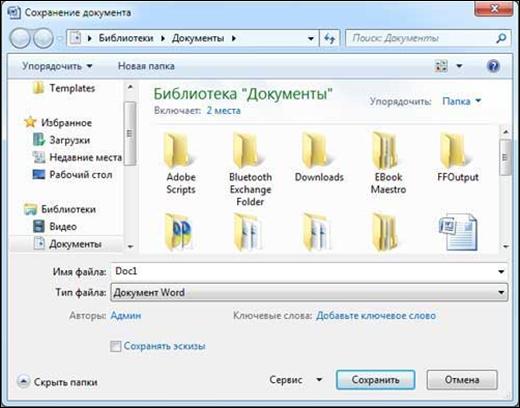The height and width of the screenshot is (408, 520).
Task: Open the Bluetooth Exchange Folder
Action: (x=250, y=169)
